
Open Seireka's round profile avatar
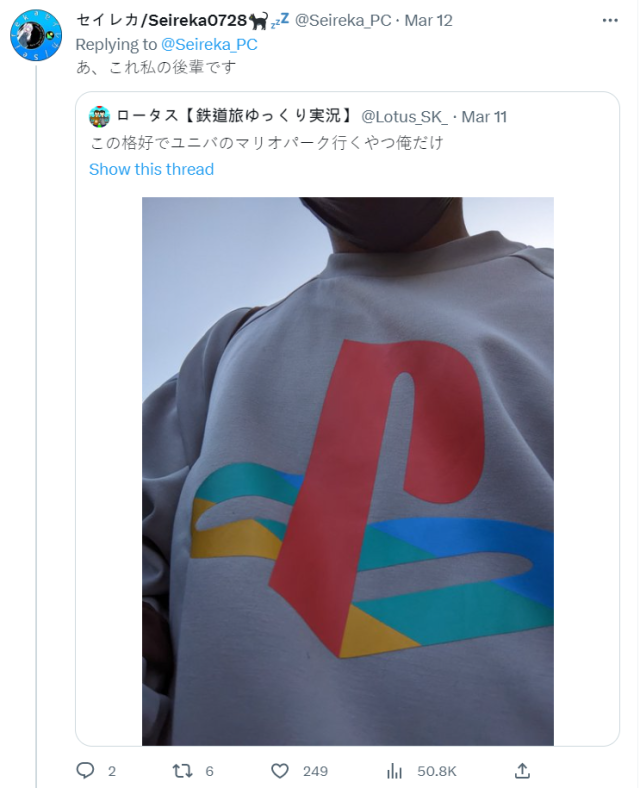point(36,35)
